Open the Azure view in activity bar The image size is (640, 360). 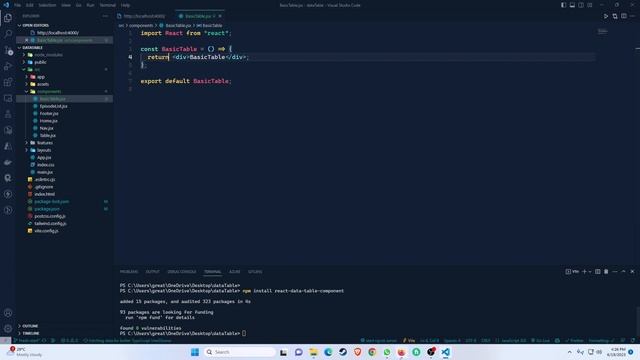click(8, 146)
